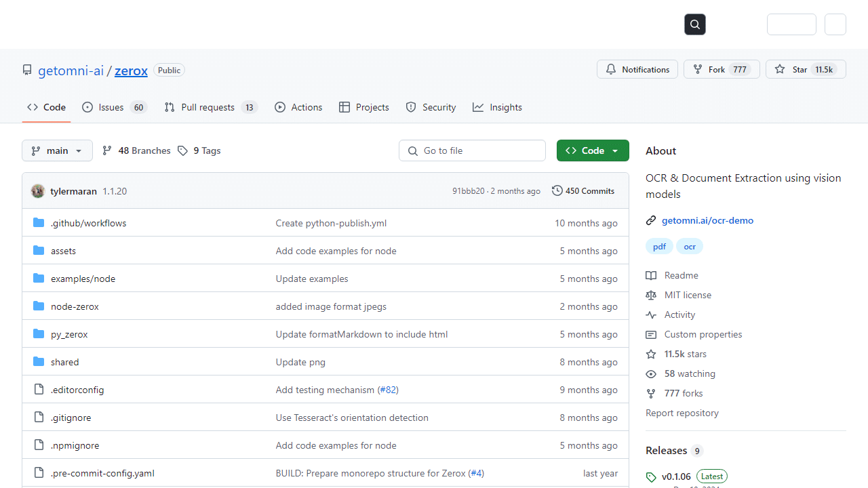Screen dimensions: 868x488
Task: Click the ocr topic tag
Action: tap(690, 247)
